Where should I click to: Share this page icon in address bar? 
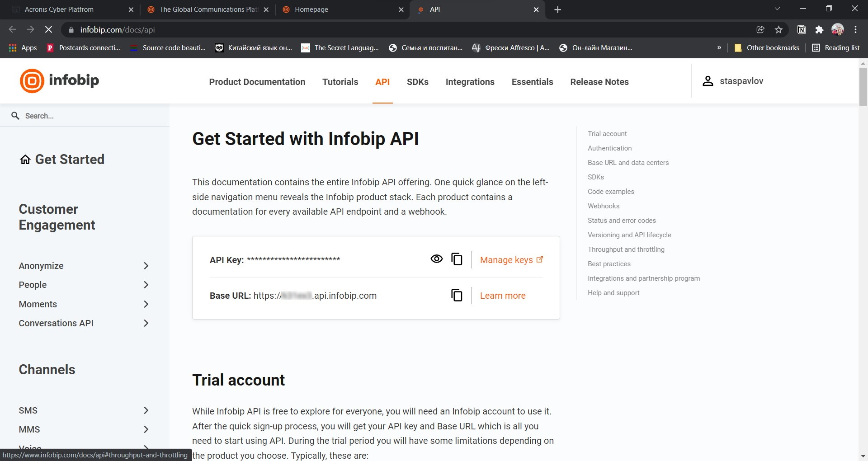760,29
